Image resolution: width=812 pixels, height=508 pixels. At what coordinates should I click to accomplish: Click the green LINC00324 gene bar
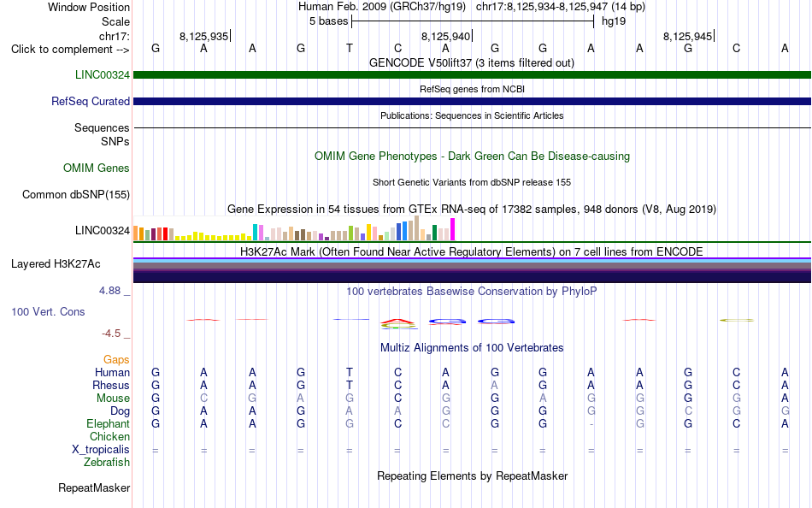pyautogui.click(x=472, y=74)
